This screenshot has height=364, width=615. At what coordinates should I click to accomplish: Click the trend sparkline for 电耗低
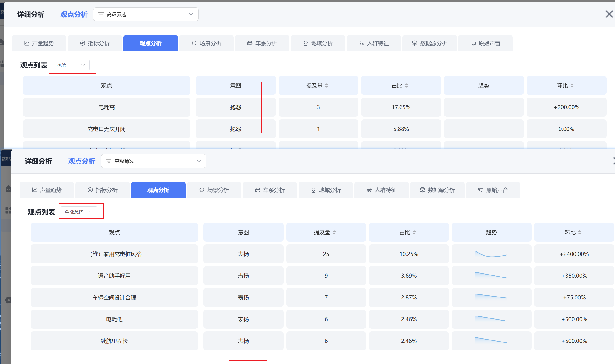[x=491, y=319]
